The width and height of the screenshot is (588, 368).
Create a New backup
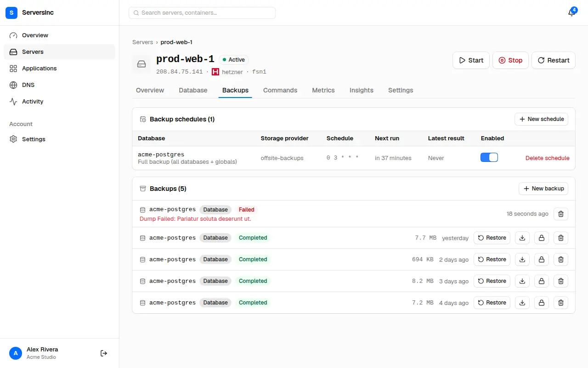543,189
